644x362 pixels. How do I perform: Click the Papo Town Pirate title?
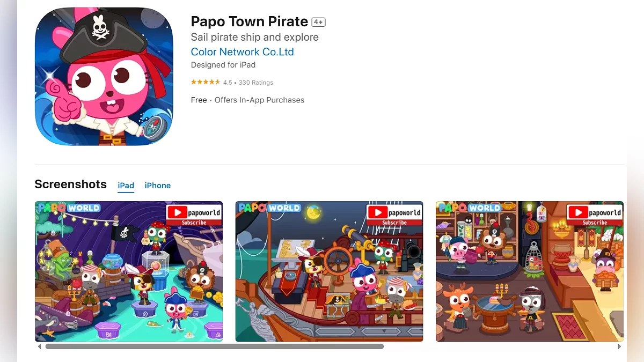250,21
